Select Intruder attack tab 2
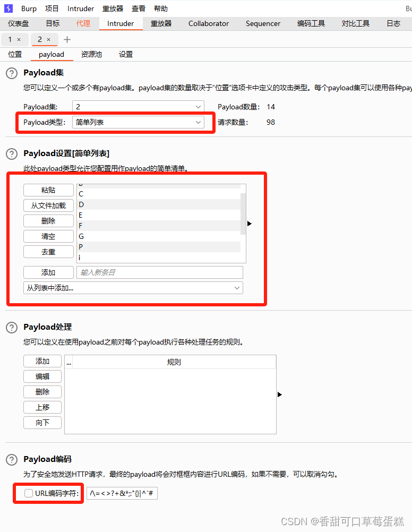 40,40
